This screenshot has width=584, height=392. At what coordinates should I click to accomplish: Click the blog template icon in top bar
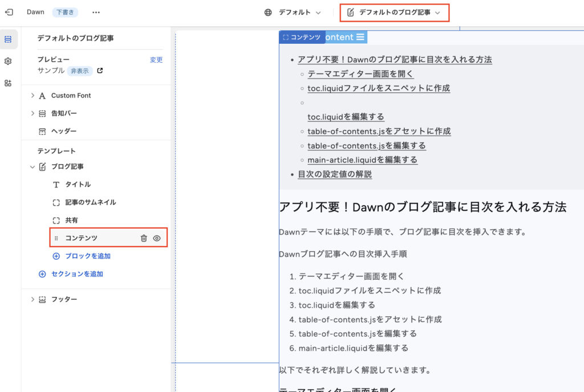pos(351,13)
